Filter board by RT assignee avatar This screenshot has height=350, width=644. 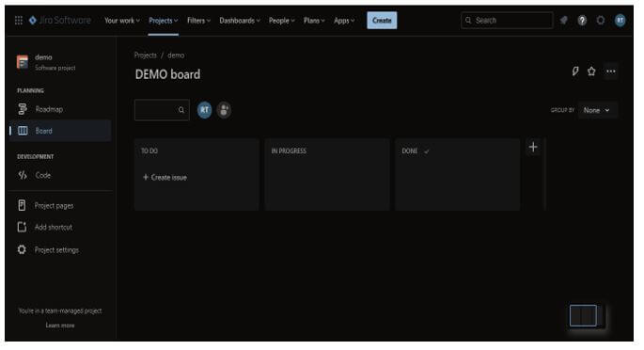(205, 110)
